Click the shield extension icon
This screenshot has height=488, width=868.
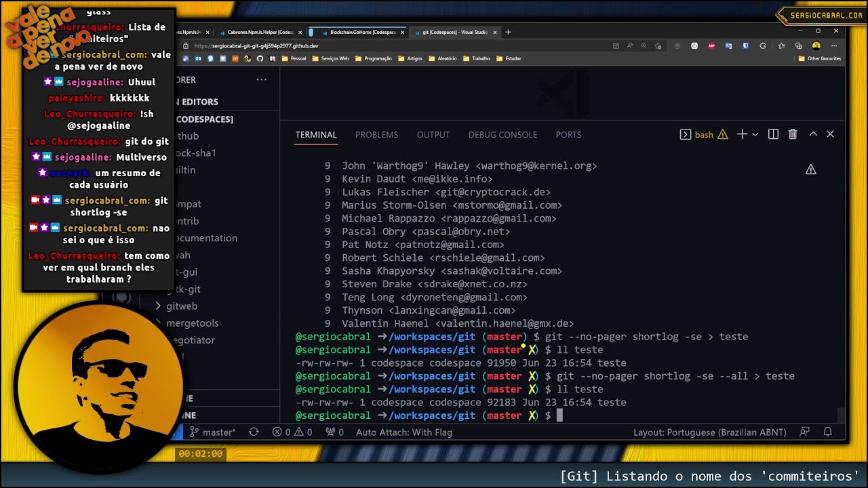745,45
